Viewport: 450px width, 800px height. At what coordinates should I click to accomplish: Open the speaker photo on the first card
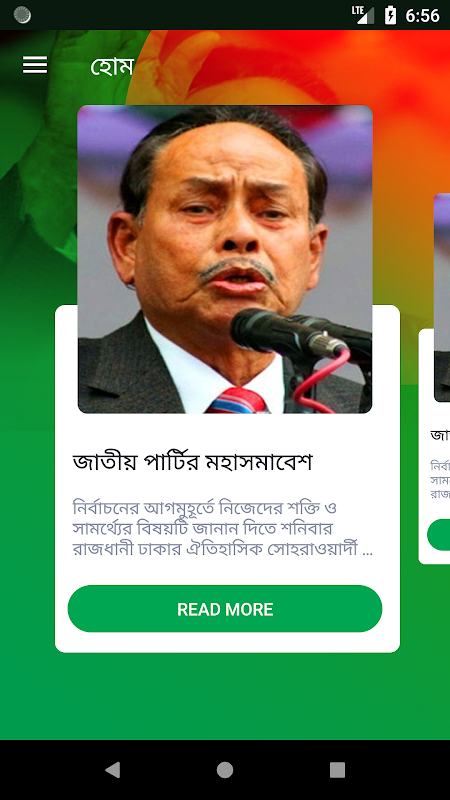tap(225, 259)
